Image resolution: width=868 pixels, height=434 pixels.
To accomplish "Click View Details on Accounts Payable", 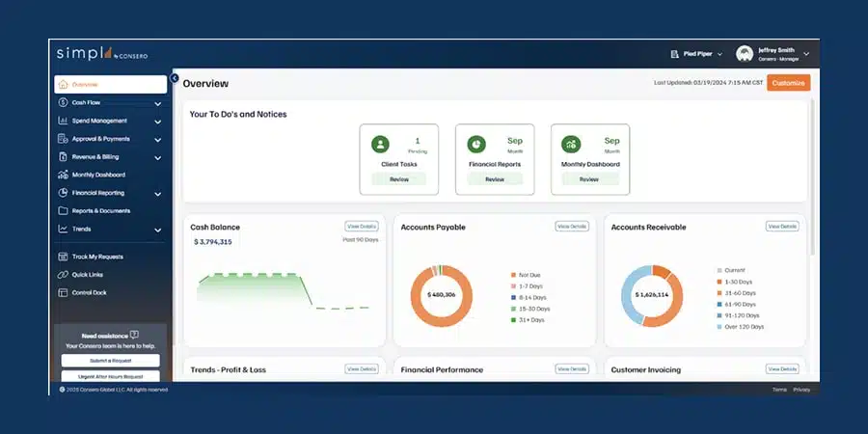I will click(x=572, y=227).
